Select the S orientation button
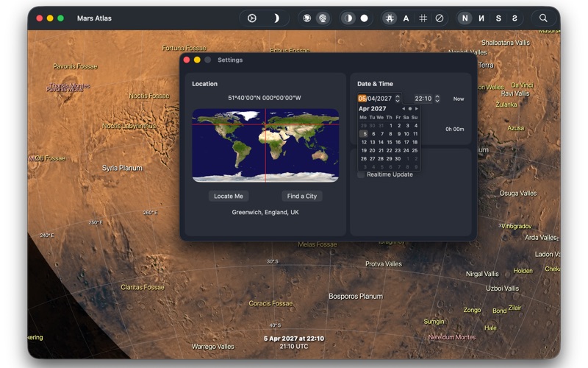The width and height of the screenshot is (588, 368). pos(498,18)
